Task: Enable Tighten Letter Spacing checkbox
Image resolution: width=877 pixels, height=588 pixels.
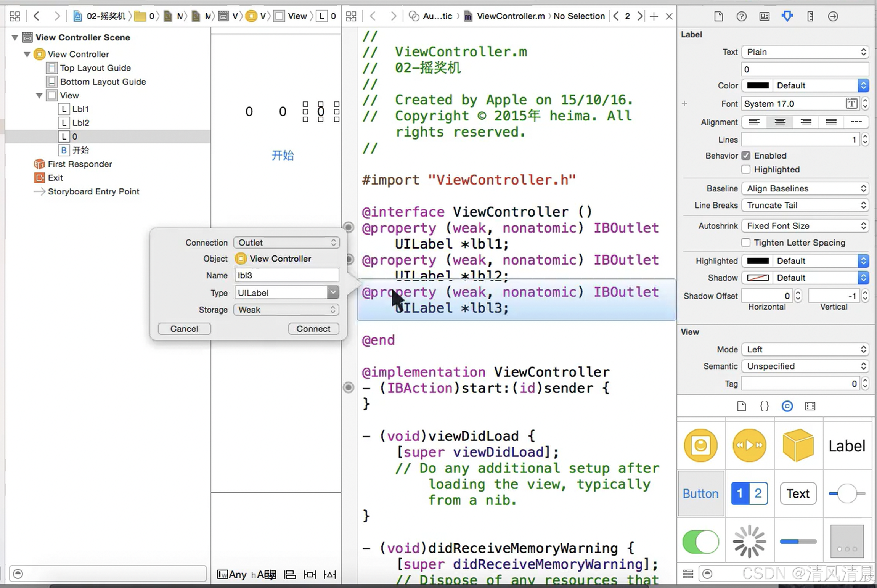Action: [x=746, y=243]
